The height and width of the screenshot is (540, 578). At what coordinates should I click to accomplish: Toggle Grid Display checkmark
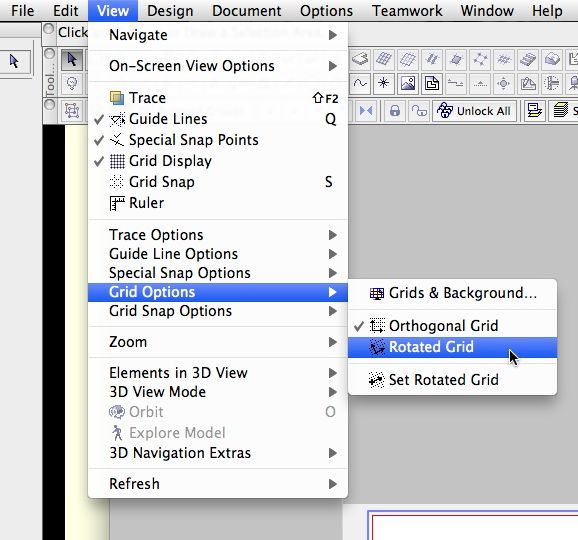click(x=218, y=161)
